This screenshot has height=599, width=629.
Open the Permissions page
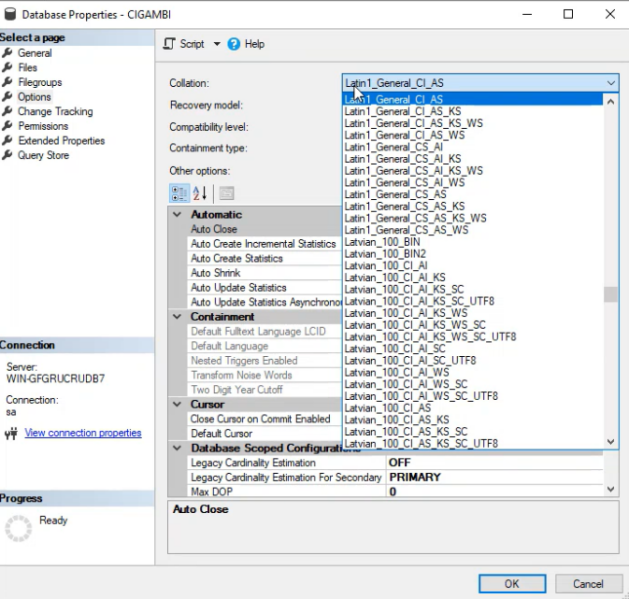coord(43,126)
